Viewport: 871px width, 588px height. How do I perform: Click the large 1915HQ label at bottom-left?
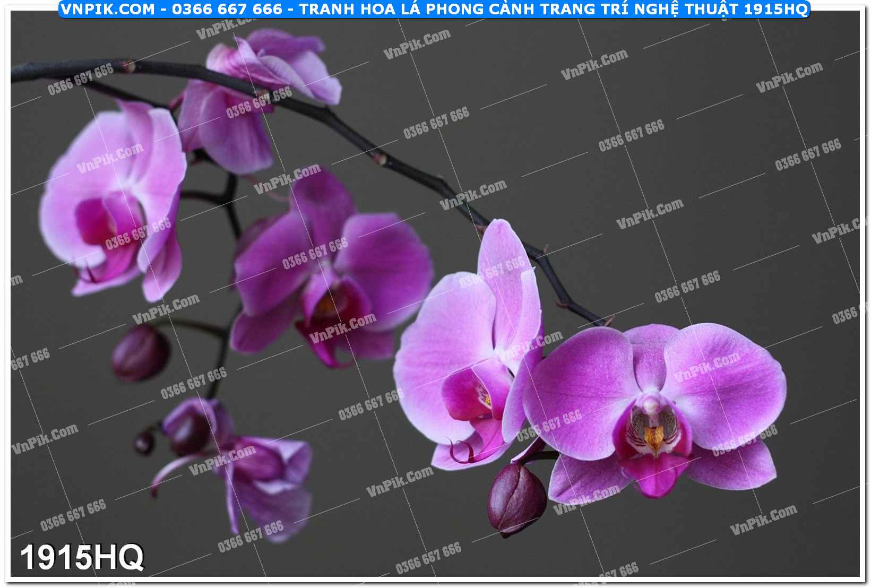click(82, 557)
